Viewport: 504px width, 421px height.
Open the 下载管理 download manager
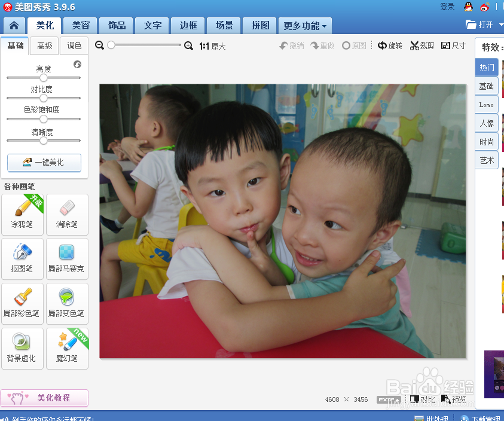point(480,418)
